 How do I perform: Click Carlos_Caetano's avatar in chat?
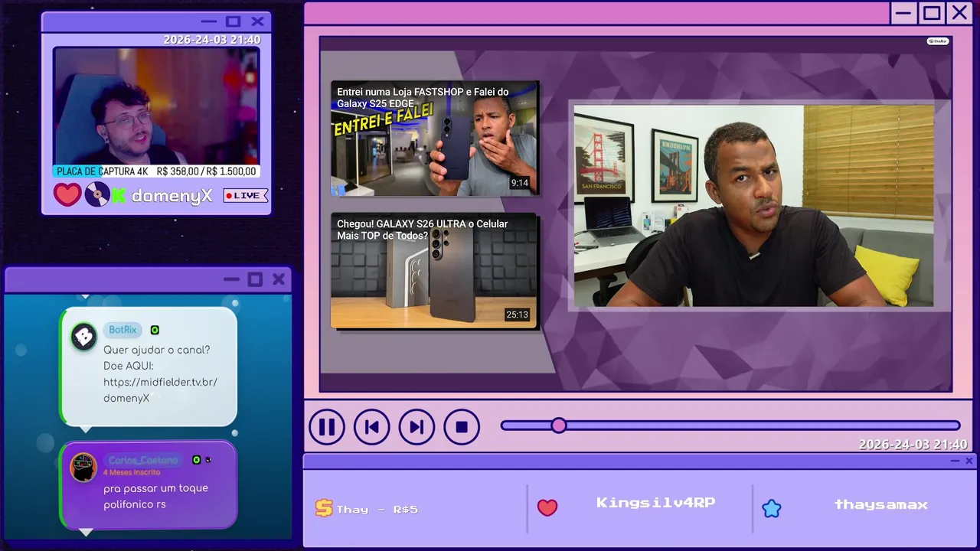tap(83, 467)
